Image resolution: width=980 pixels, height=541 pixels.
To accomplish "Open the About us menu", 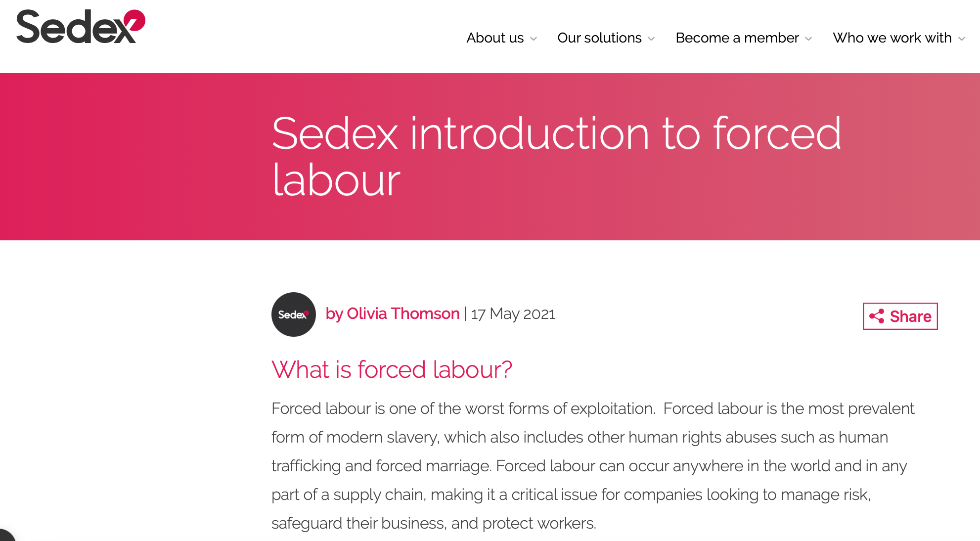I will pos(495,38).
